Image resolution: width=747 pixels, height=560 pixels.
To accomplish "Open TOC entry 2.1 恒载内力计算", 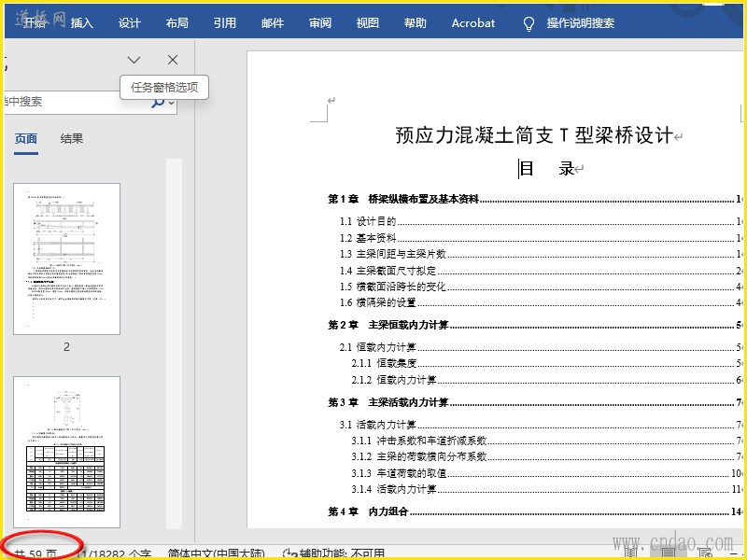I will (x=541, y=347).
